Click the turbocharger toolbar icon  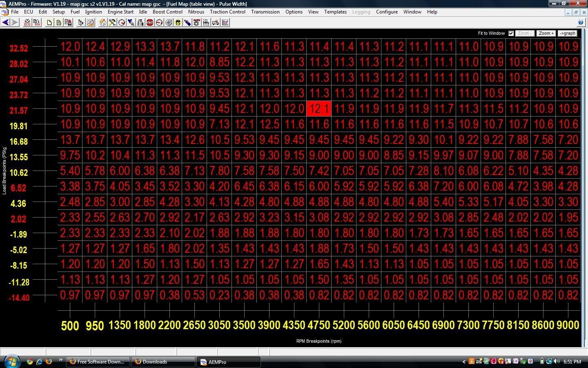[169, 22]
